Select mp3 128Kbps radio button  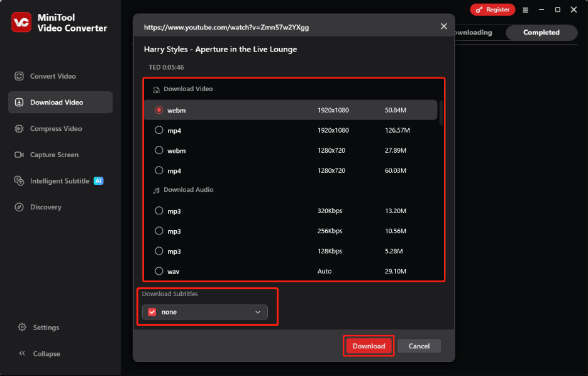tap(159, 251)
